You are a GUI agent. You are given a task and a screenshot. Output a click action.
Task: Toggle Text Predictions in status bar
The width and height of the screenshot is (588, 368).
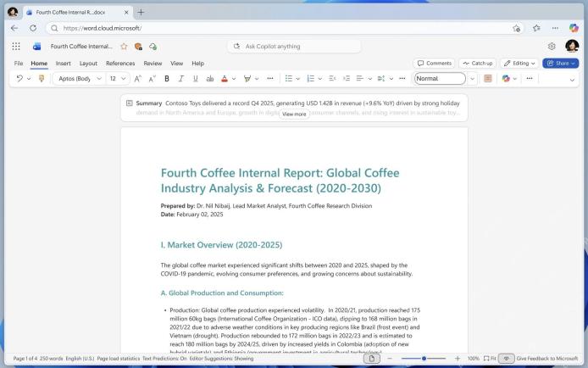click(164, 359)
